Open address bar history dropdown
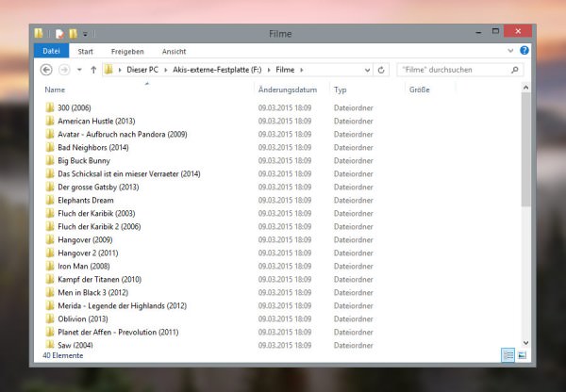 pyautogui.click(x=367, y=70)
